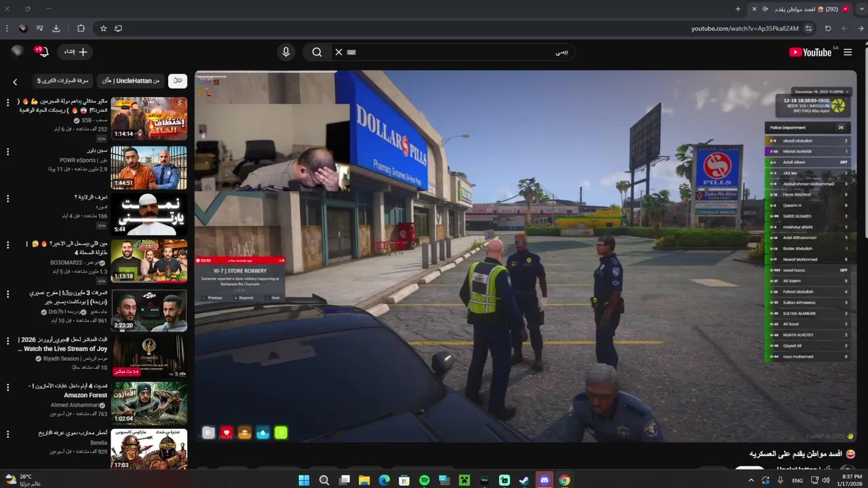Open the taskbar weather widget showing 26°C
Viewport: 868px width, 488px height.
(x=22, y=480)
